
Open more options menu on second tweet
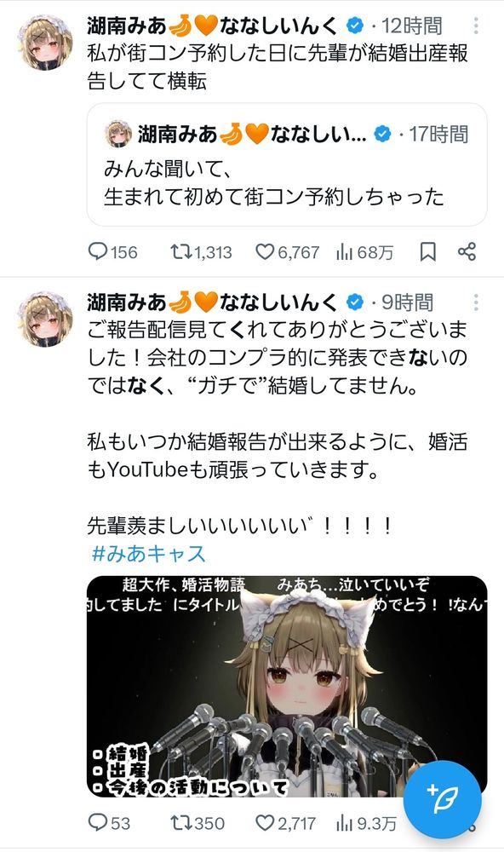click(476, 302)
